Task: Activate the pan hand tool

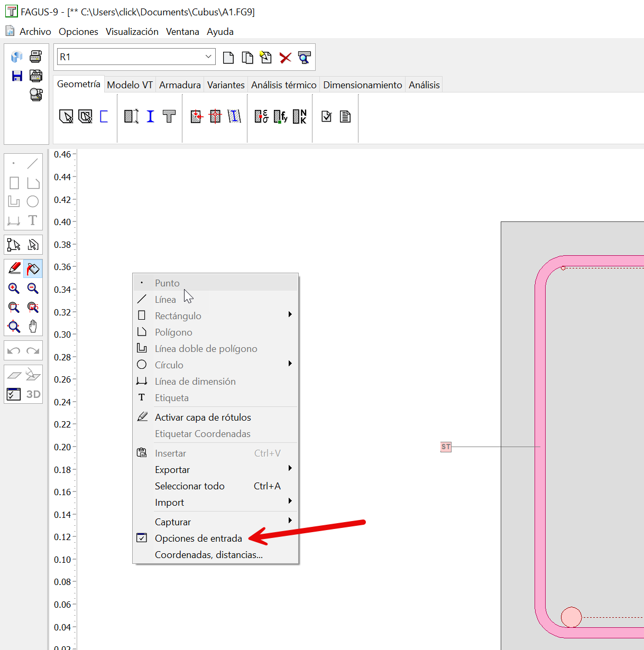Action: (x=33, y=327)
